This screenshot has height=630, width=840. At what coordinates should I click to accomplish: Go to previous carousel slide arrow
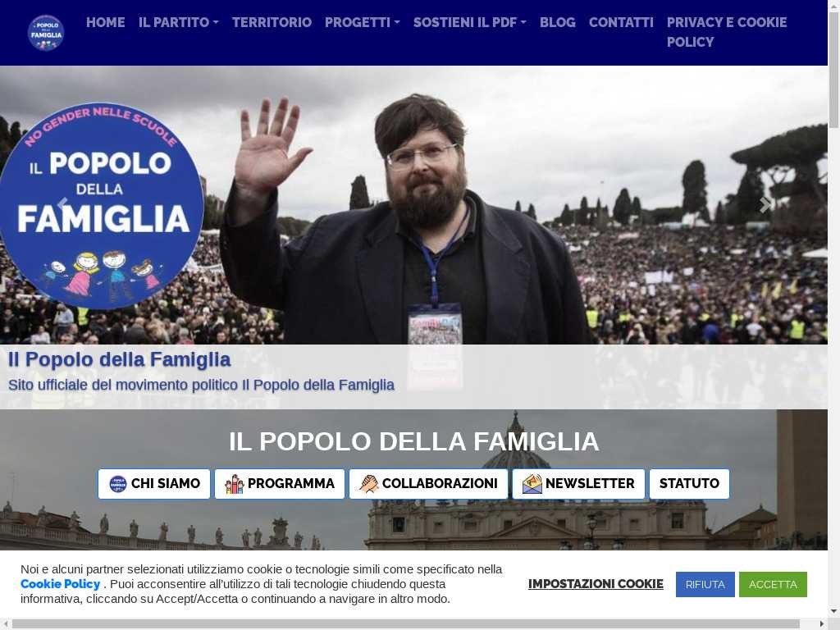(62, 204)
